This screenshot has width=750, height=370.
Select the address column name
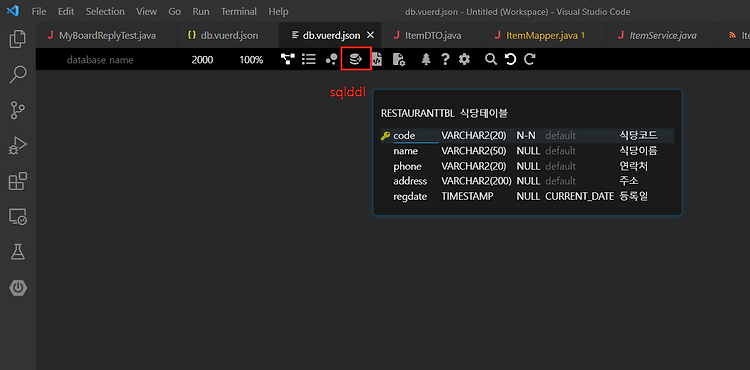pos(410,181)
